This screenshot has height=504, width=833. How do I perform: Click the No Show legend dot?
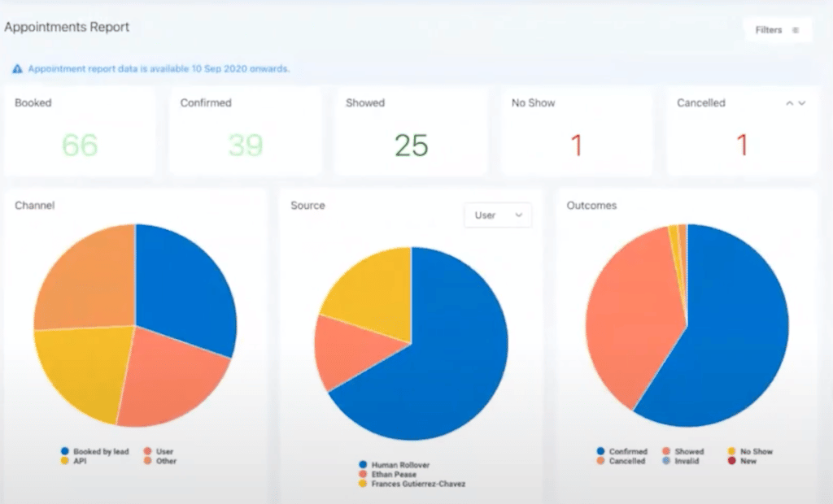pos(731,451)
